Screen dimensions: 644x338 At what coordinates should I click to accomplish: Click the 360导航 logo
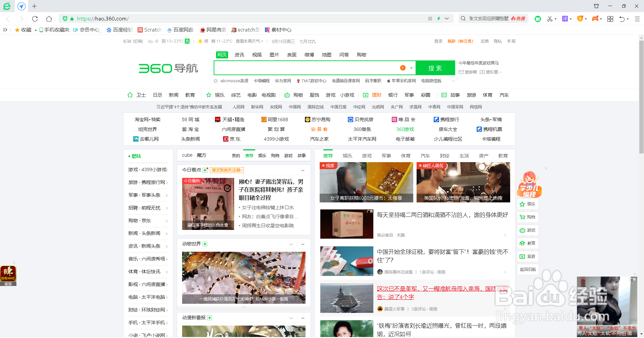click(x=168, y=68)
